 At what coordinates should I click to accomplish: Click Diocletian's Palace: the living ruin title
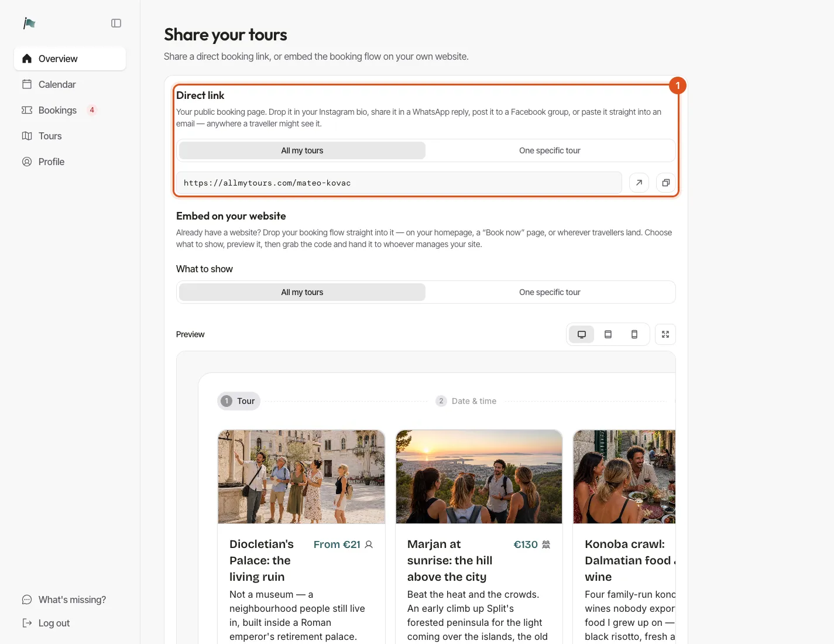262,560
